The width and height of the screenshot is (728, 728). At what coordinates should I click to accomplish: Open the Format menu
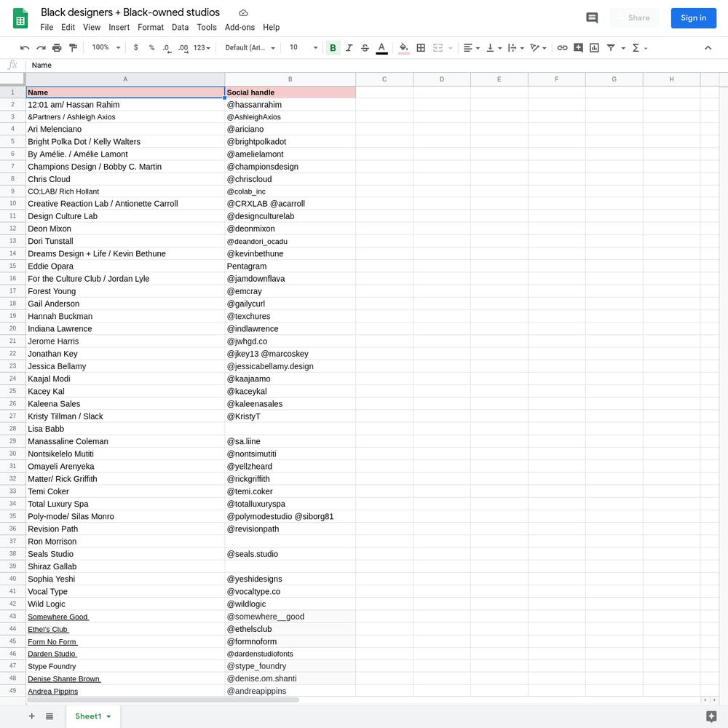click(x=151, y=28)
